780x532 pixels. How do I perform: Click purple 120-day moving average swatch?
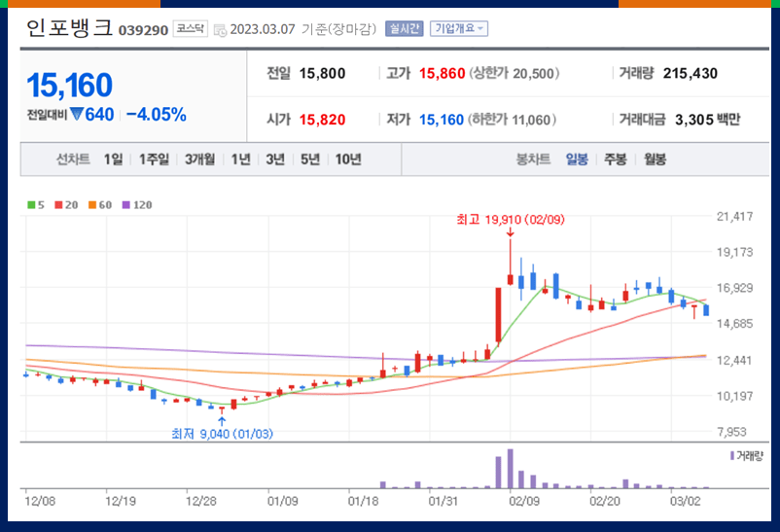(x=125, y=205)
